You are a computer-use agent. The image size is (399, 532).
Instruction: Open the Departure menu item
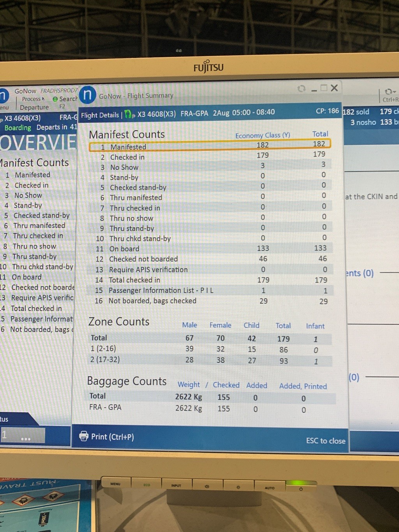tap(34, 108)
